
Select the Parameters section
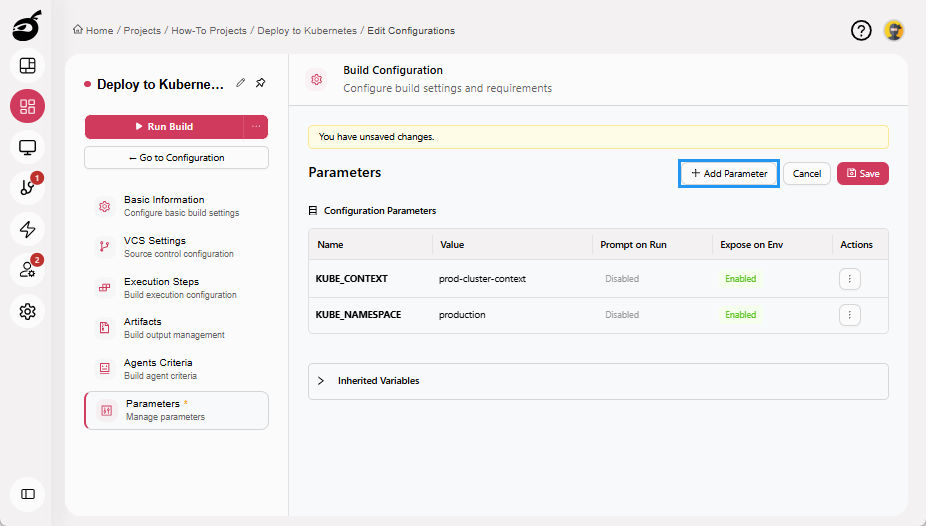(177, 410)
